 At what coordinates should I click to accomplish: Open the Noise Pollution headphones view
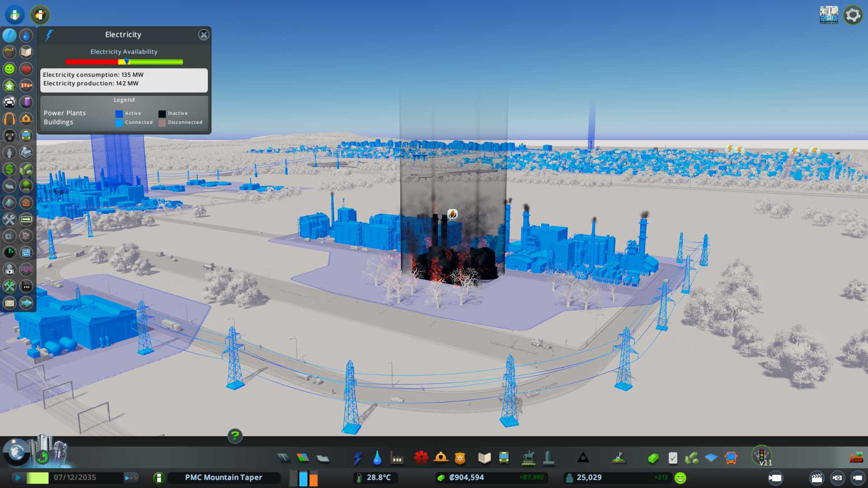[x=9, y=119]
